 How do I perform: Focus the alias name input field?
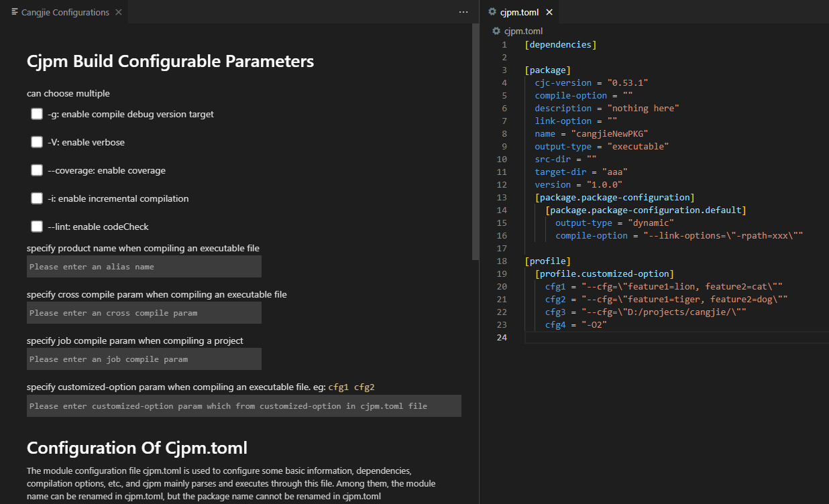[144, 267]
